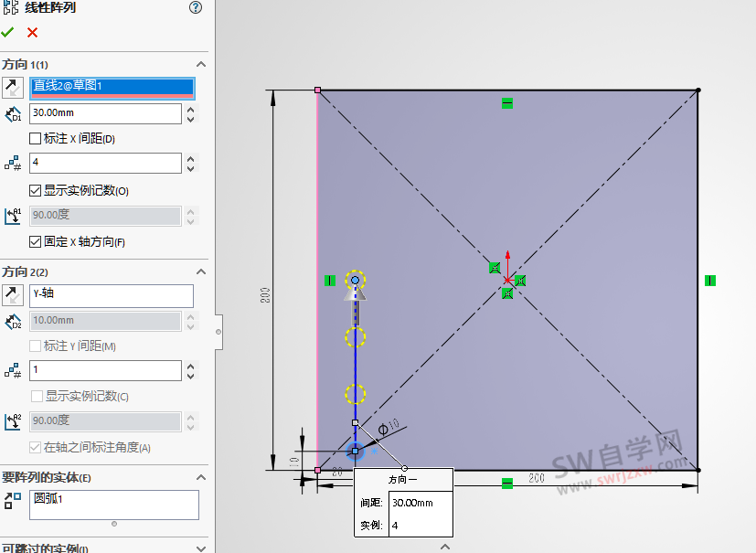Click the Reverse Direction icon for 方向 1

tap(13, 87)
